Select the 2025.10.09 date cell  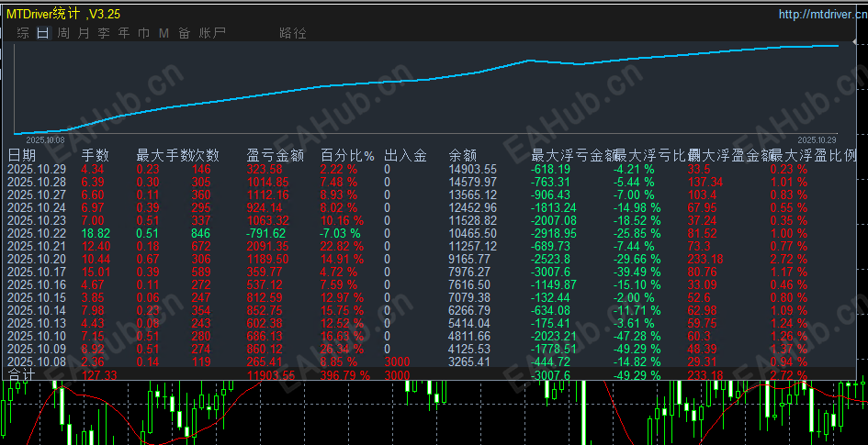pos(37,349)
